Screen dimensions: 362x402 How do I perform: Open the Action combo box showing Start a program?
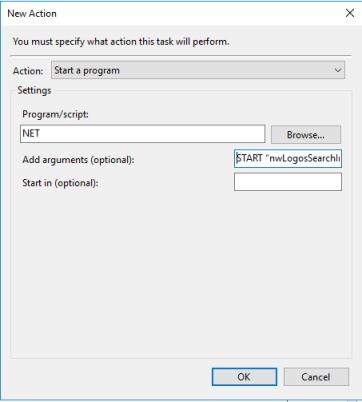pos(198,70)
